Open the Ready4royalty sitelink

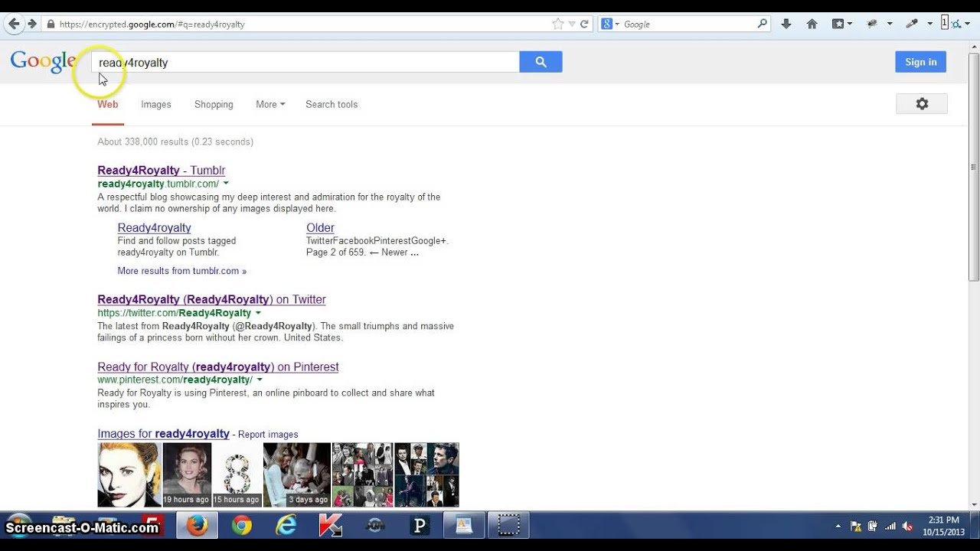pos(154,227)
